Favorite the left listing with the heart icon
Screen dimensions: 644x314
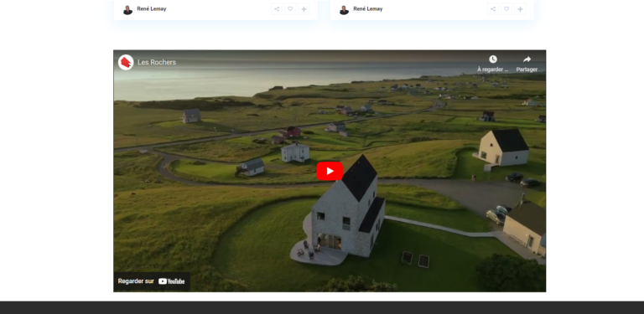click(290, 9)
